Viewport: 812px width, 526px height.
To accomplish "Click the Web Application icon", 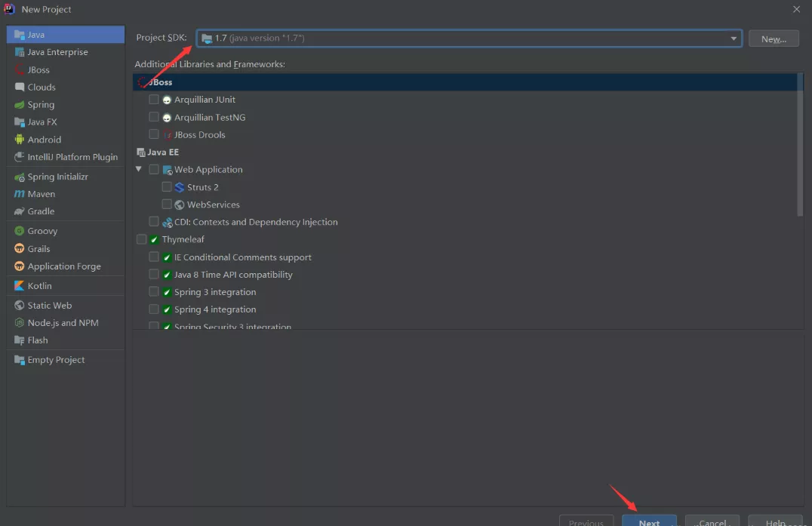I will [x=168, y=170].
